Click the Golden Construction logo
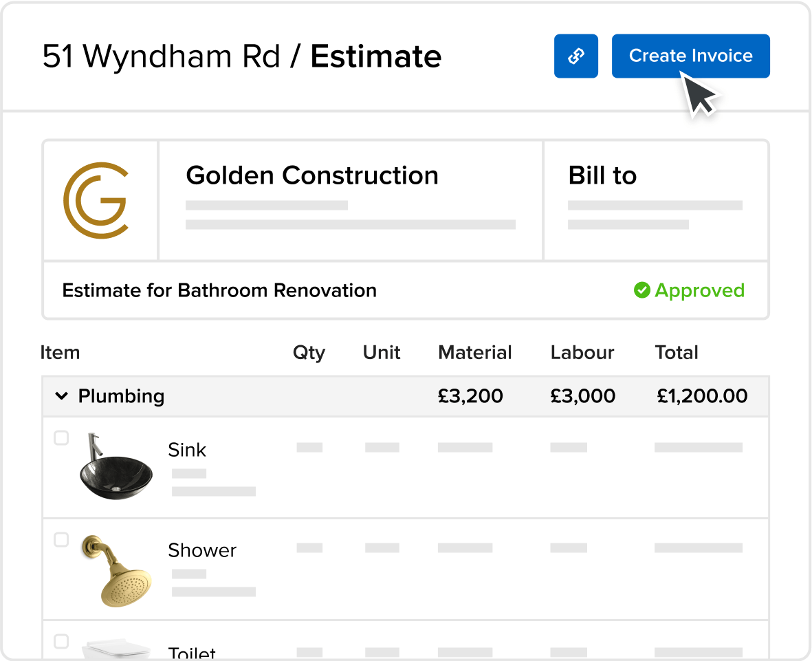 [100, 200]
